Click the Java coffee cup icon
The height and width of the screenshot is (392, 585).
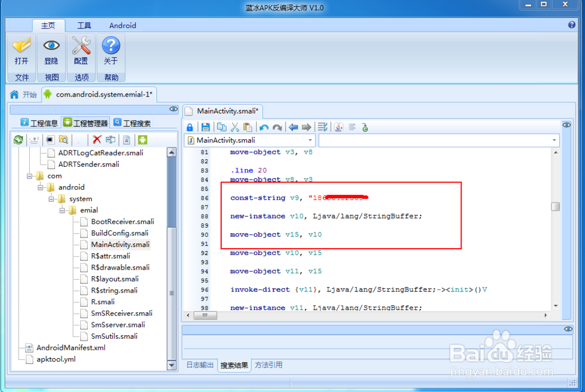tap(338, 127)
